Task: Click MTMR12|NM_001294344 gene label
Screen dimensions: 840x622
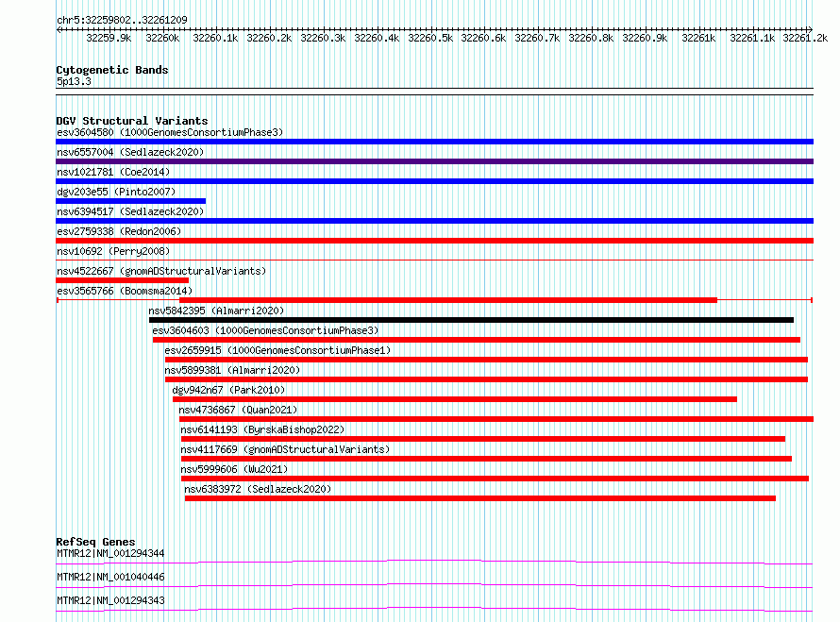Action: tap(110, 553)
